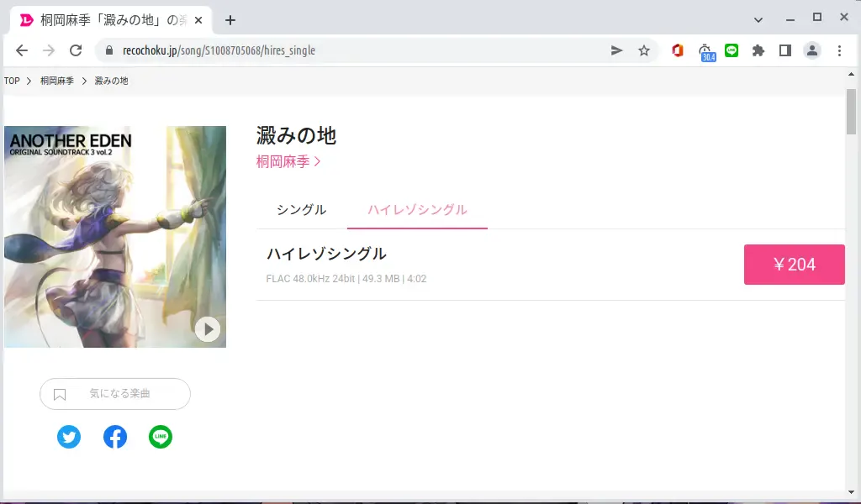
Task: Go to TOP in the breadcrumb
Action: [x=12, y=81]
